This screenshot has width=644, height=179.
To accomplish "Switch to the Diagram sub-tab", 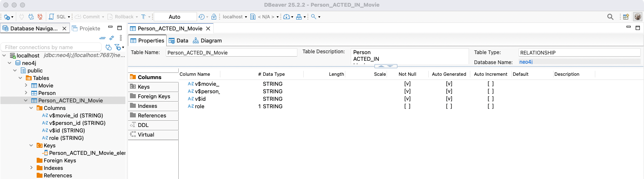I will coord(207,40).
